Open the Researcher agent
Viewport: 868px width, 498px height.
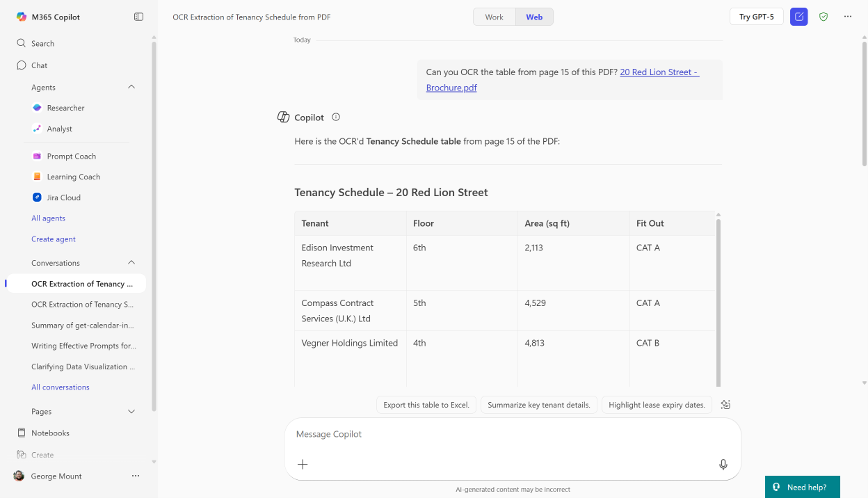(x=65, y=108)
